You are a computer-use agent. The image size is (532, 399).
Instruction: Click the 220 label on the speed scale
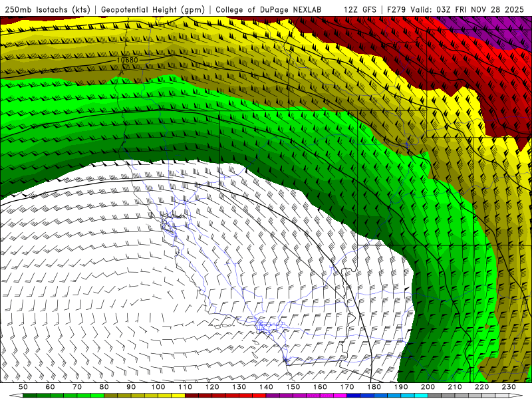pyautogui.click(x=481, y=387)
